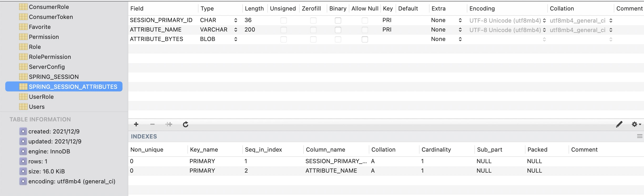Open the Extra dropdown for ATTRIBUTE_BYTES
644x196 pixels.
460,39
